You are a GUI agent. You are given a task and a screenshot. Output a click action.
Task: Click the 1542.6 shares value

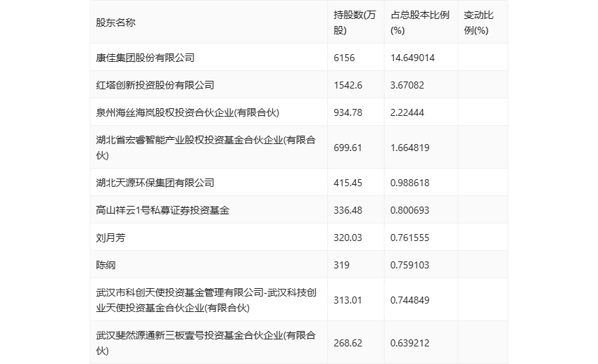348,85
